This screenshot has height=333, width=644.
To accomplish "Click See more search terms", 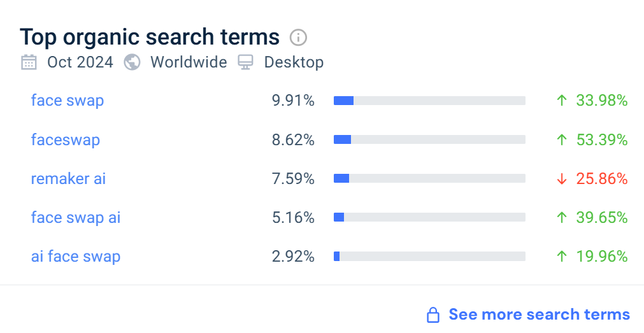I will 539,315.
